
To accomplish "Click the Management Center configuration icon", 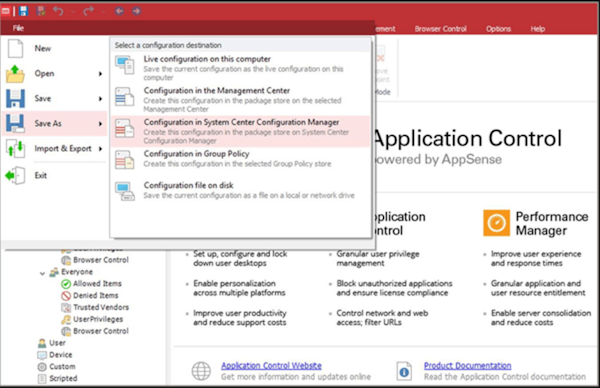I will (x=125, y=97).
